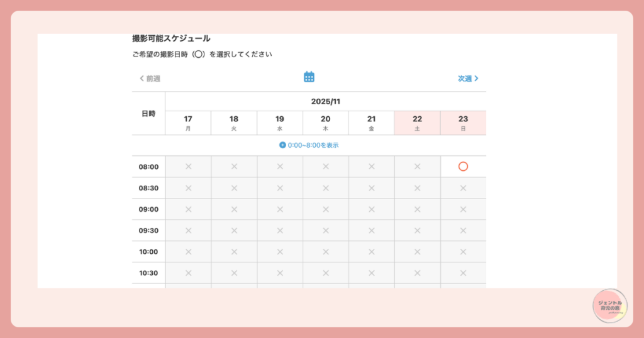The image size is (644, 338).
Task: Click the plus icon beside 0:00~8:00を表示
Action: tap(282, 145)
